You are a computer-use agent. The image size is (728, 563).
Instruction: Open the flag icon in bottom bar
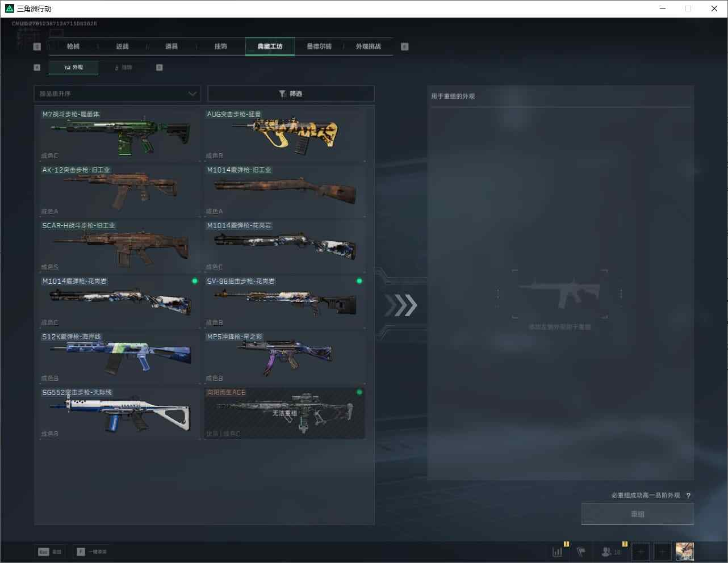pos(581,552)
